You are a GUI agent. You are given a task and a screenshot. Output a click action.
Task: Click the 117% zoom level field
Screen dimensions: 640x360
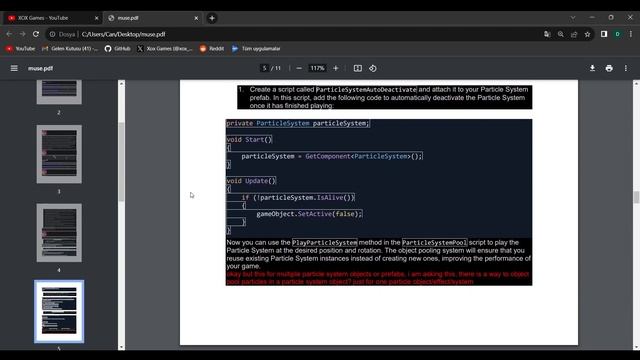(x=317, y=68)
